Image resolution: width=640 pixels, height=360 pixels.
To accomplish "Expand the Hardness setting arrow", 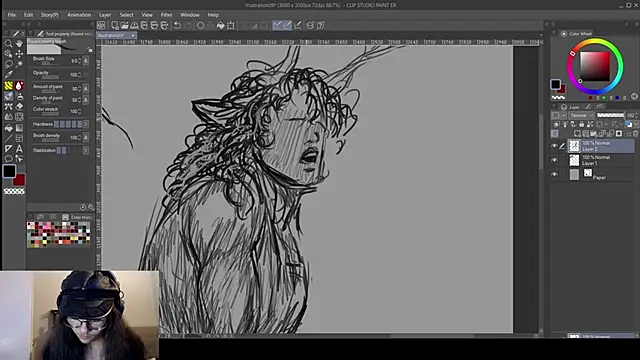I will (86, 124).
